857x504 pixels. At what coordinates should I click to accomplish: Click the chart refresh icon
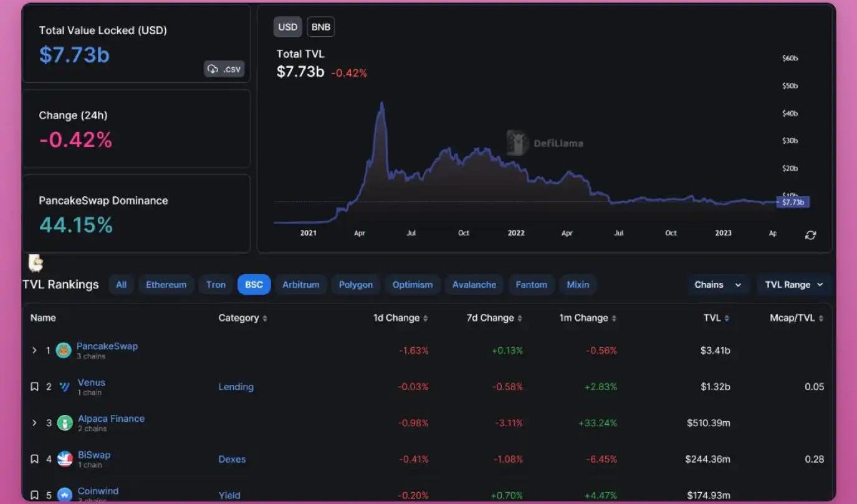click(x=810, y=235)
